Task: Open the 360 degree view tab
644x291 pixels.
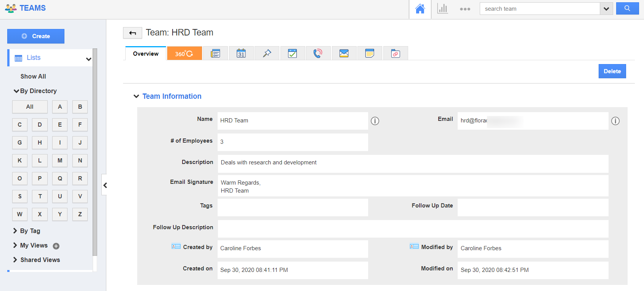Action: click(184, 53)
